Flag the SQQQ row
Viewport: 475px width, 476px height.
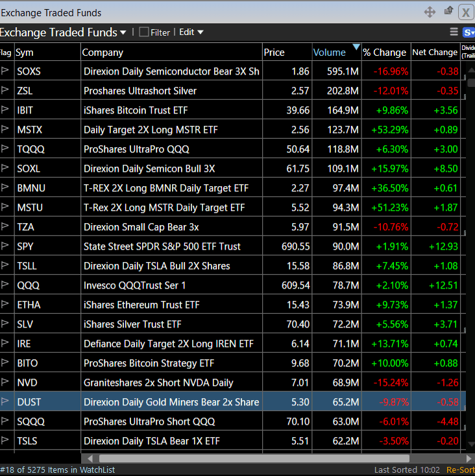5,420
